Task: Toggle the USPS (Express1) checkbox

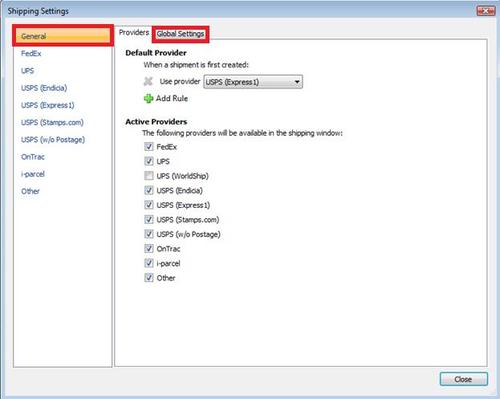Action: click(x=149, y=205)
